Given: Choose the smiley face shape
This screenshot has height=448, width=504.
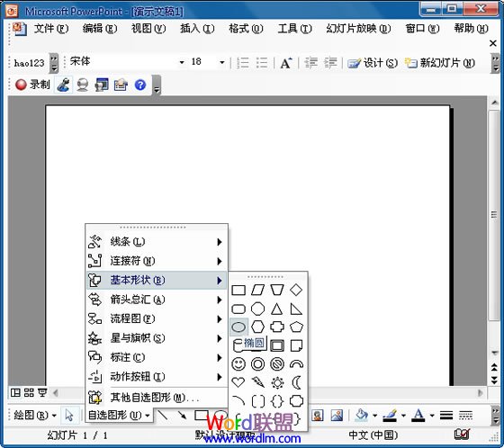Looking at the screenshot, I should click(238, 364).
